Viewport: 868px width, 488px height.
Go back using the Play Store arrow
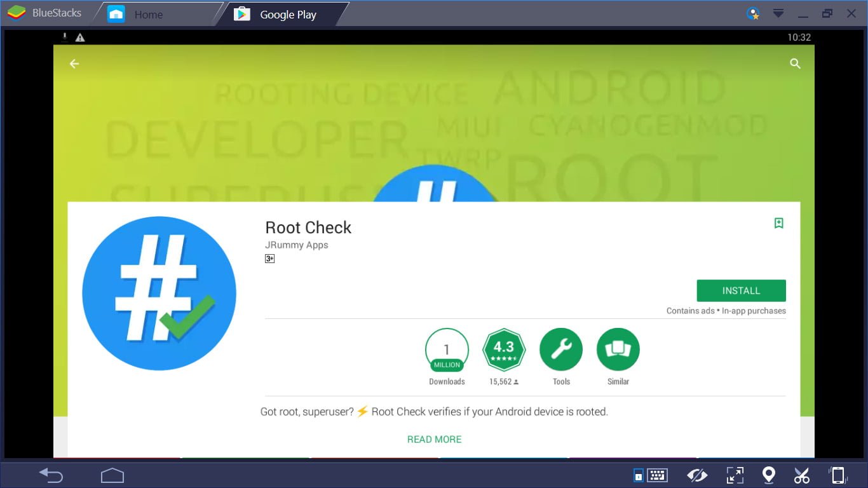[74, 64]
